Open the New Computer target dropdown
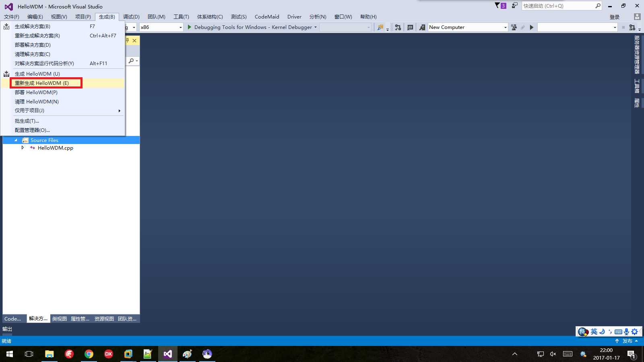644x362 pixels. click(x=505, y=27)
